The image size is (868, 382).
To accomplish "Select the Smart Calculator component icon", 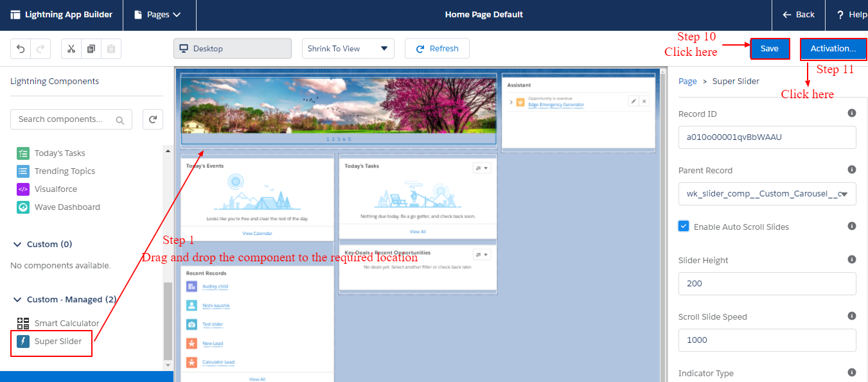I will pos(23,323).
